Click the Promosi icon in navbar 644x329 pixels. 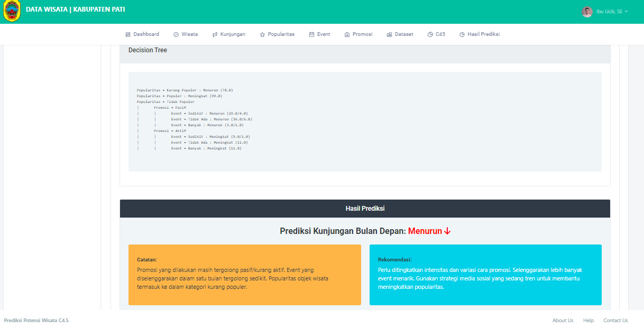(x=347, y=34)
